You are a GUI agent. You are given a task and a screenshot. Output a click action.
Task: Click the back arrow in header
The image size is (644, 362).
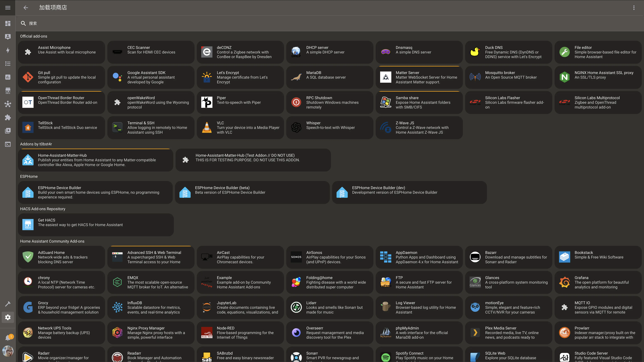click(x=26, y=8)
